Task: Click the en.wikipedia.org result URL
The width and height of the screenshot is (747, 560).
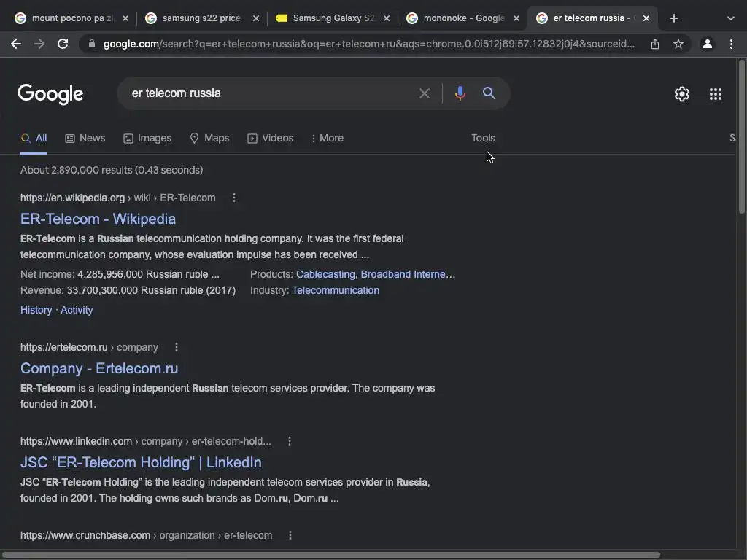Action: tap(117, 198)
